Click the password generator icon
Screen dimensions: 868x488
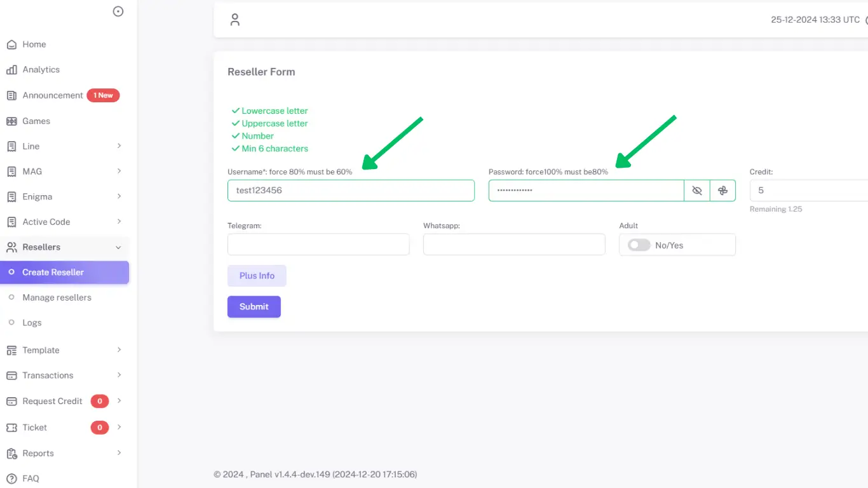(722, 191)
